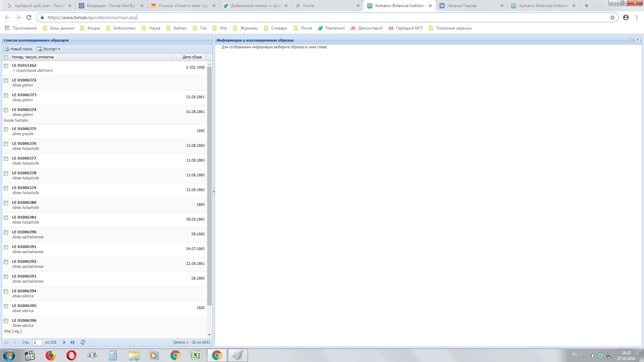Jump to last page of results
The width and height of the screenshot is (644, 362).
point(72,342)
